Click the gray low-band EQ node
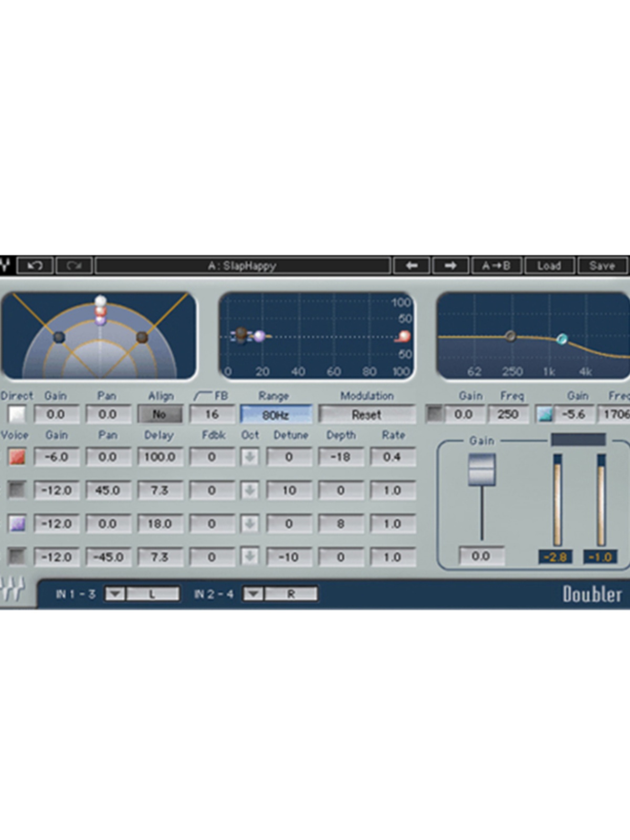The height and width of the screenshot is (840, 630). (510, 335)
